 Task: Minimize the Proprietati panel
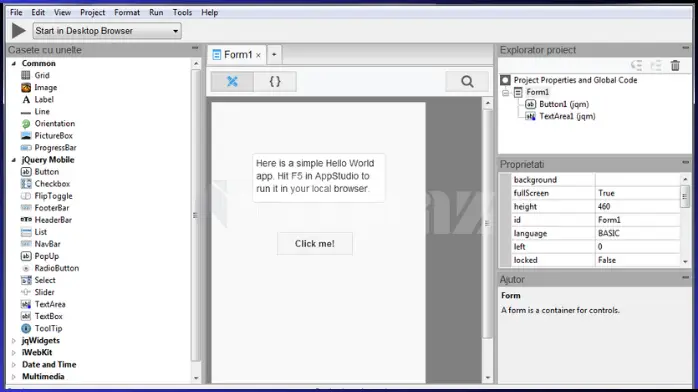click(x=685, y=162)
